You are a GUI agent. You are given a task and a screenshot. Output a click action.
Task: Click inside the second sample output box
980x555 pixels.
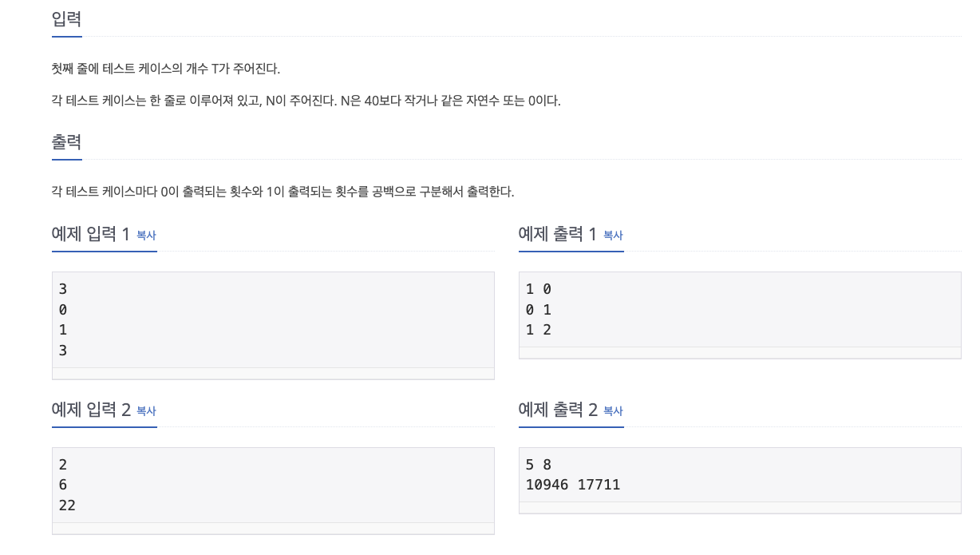(x=738, y=479)
